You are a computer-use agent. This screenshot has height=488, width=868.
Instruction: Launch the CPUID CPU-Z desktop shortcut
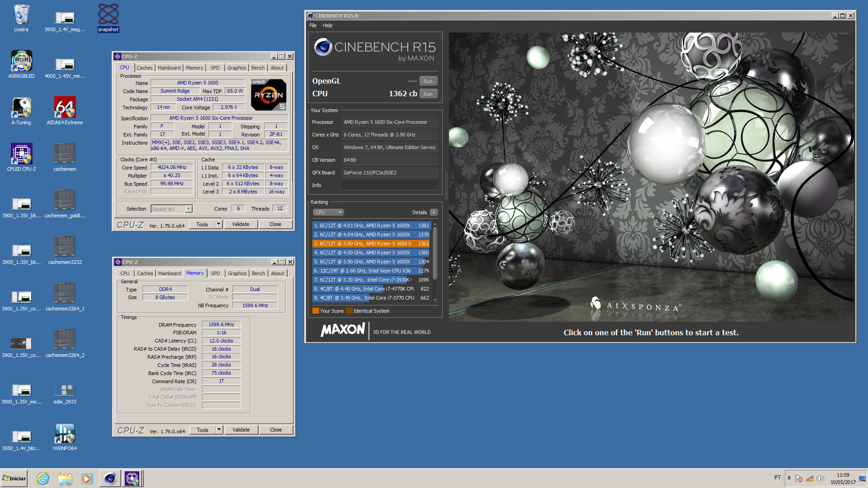21,158
